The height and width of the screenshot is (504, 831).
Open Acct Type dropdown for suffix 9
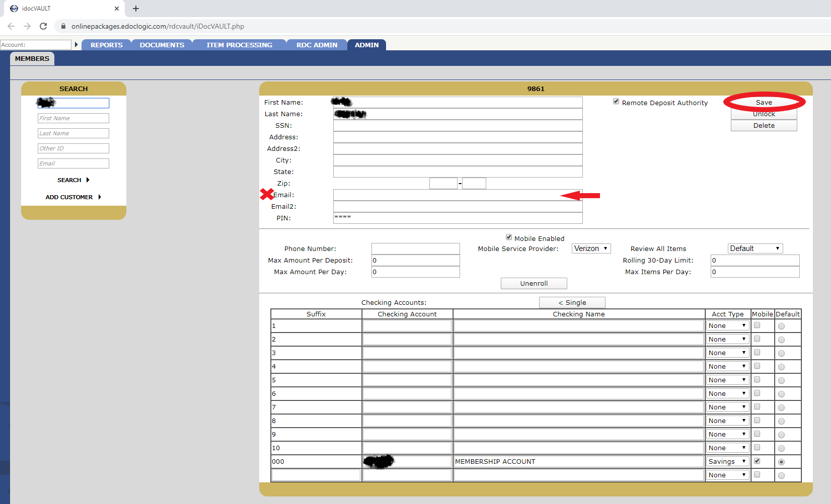point(728,435)
